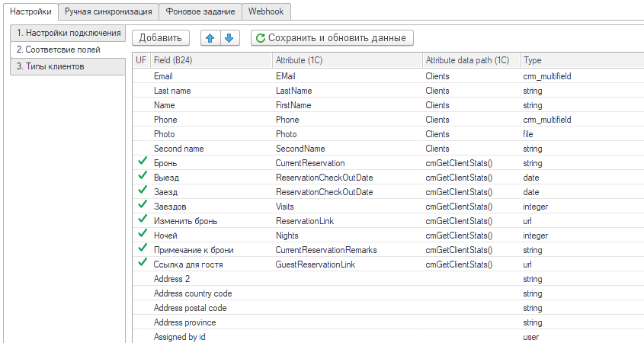Viewport: 644px width, 343px height.
Task: Select 1. Настройки подключения section
Action: tap(69, 33)
